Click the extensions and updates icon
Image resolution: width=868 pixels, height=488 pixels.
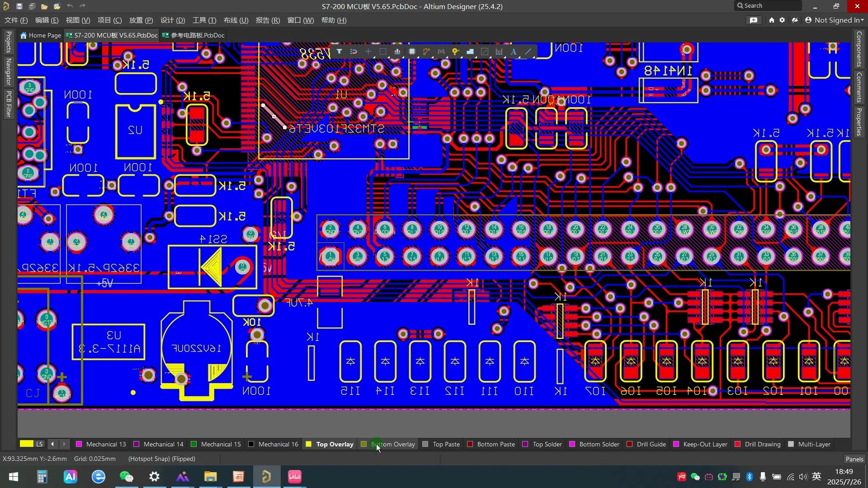click(795, 20)
